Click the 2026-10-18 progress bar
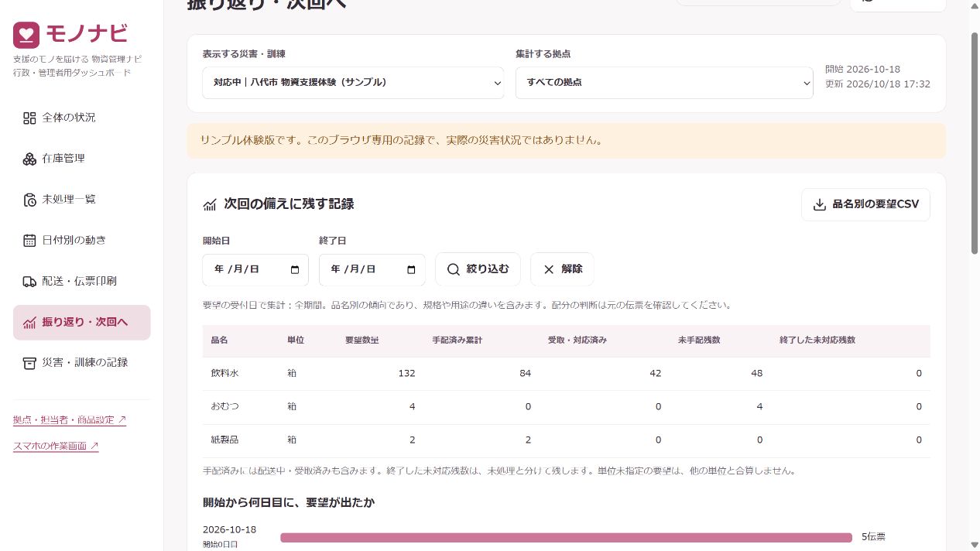 566,538
